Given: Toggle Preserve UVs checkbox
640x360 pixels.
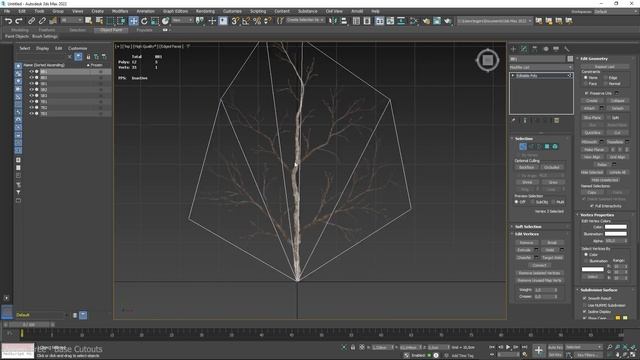Looking at the screenshot, I should point(587,93).
